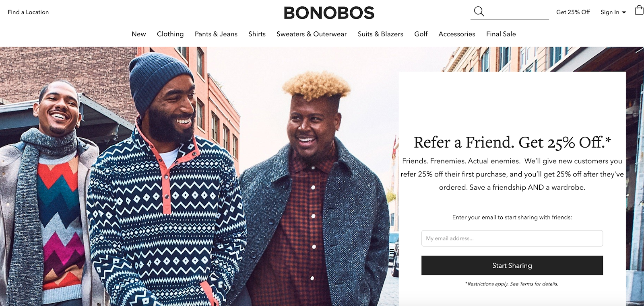Open the New menu item
Screen dimensions: 644x306
pyautogui.click(x=138, y=34)
